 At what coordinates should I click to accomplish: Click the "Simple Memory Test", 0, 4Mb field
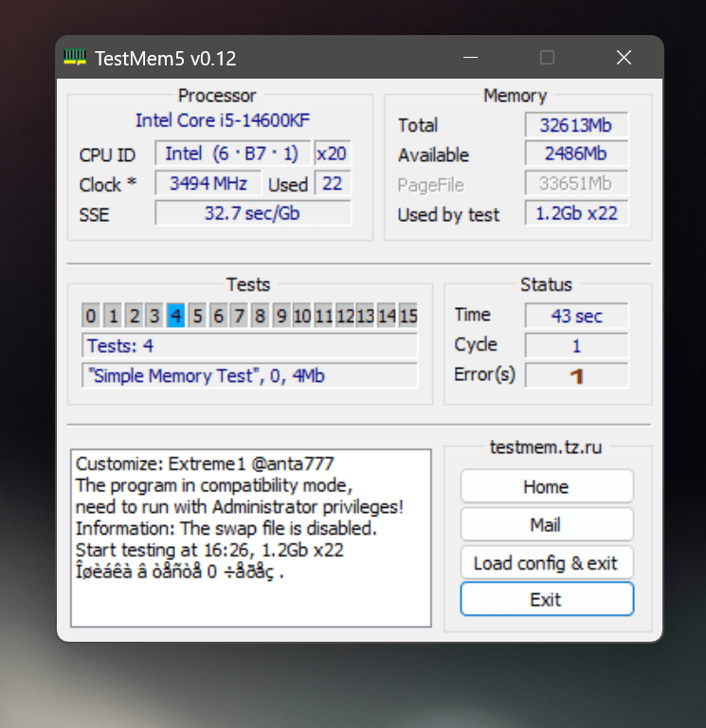[250, 375]
